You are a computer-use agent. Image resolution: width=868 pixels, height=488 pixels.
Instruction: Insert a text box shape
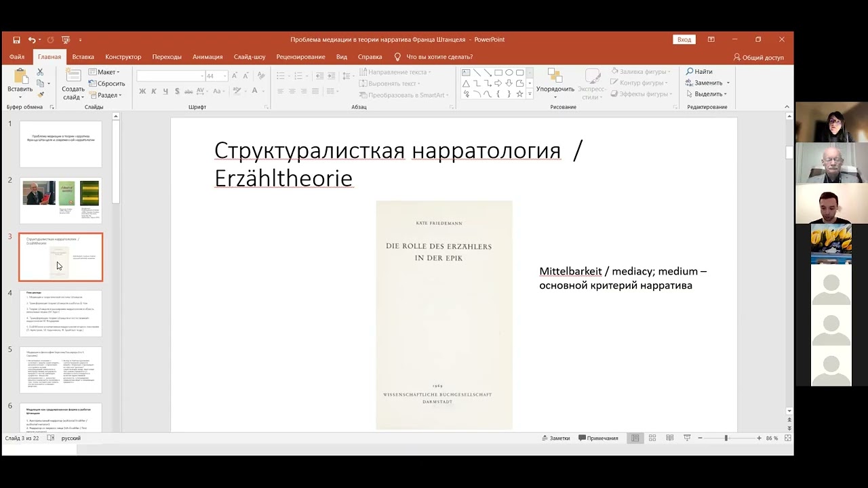pyautogui.click(x=466, y=73)
